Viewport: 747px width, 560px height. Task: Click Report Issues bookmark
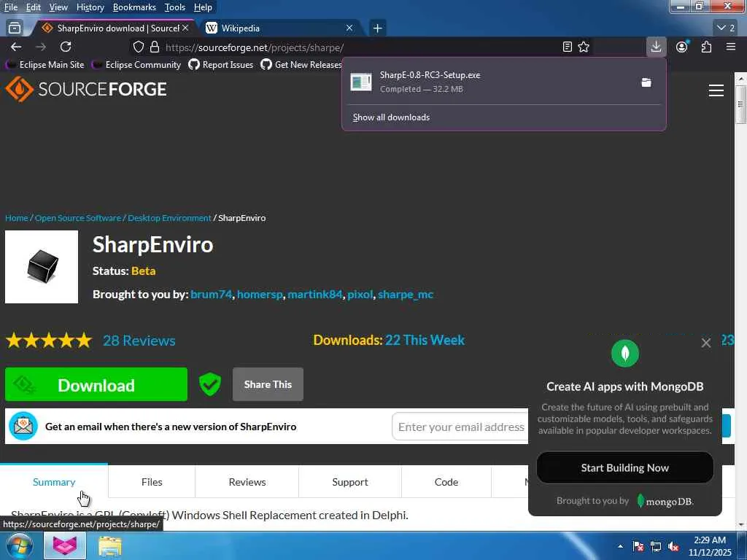click(x=221, y=64)
